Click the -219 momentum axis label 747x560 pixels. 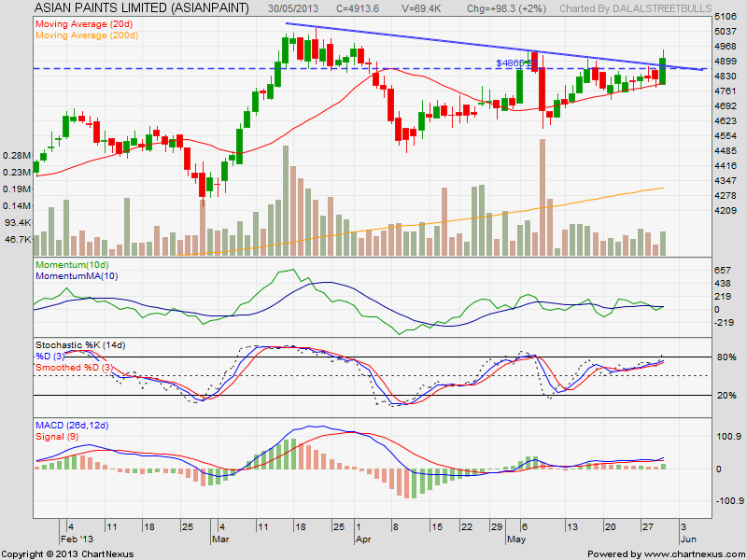725,322
